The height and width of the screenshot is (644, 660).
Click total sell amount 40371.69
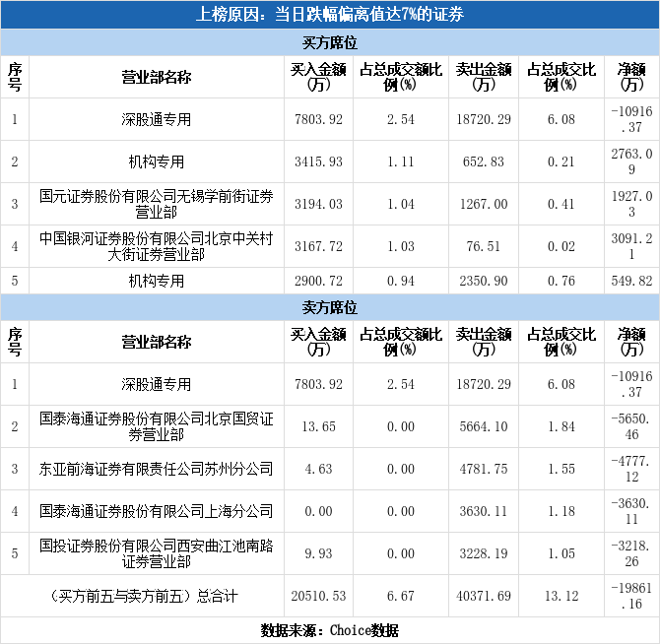coord(484,596)
